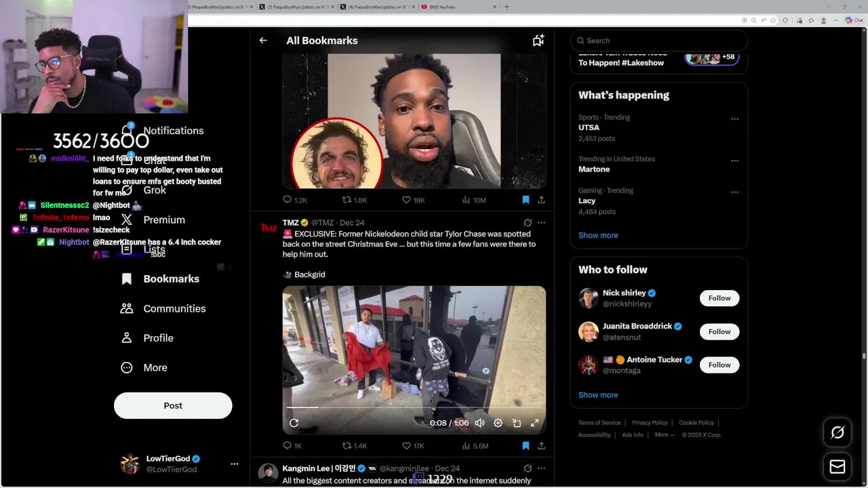Like the TMZ post with 17K likes
This screenshot has width=868, height=488.
tap(413, 446)
